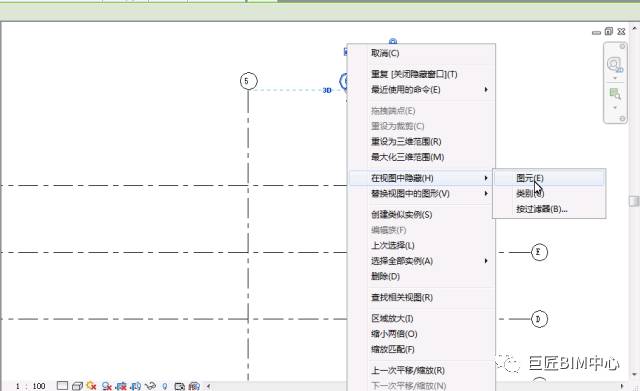The image size is (640, 391).
Task: Activate the Zoom Region navigation icon
Action: point(615,94)
